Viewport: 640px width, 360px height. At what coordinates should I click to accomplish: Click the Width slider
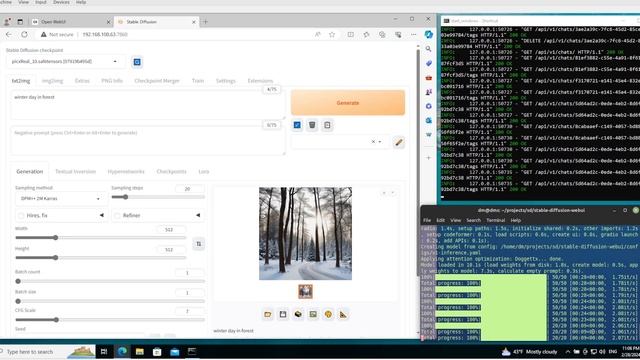coord(100,238)
